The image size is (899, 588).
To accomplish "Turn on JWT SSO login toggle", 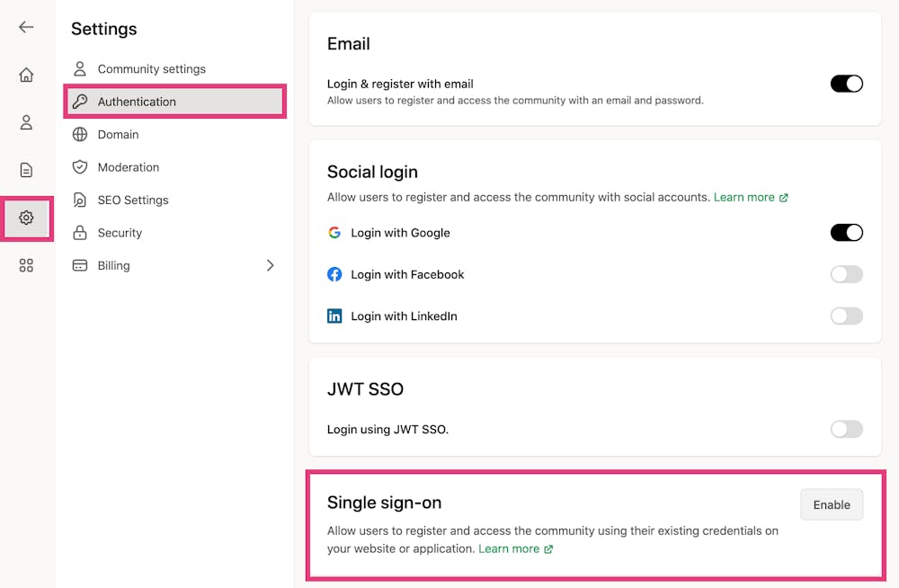I will [846, 429].
